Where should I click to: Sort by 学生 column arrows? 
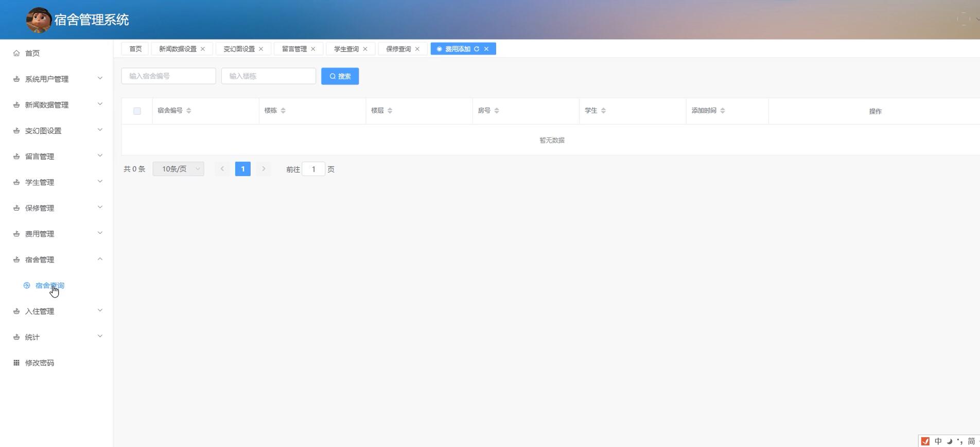point(604,111)
